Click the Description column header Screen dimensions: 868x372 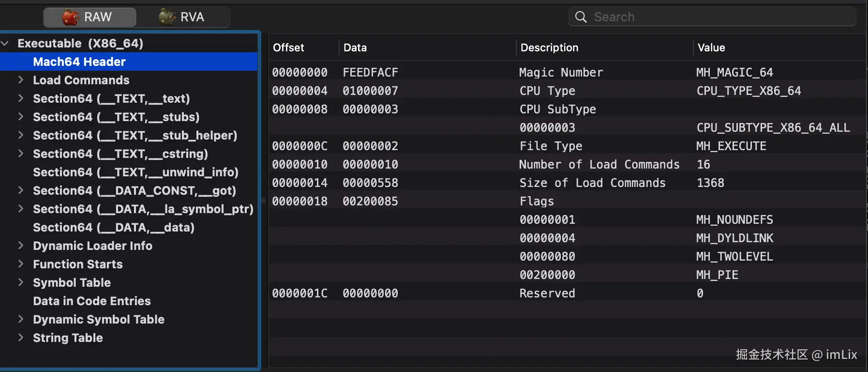pos(549,48)
